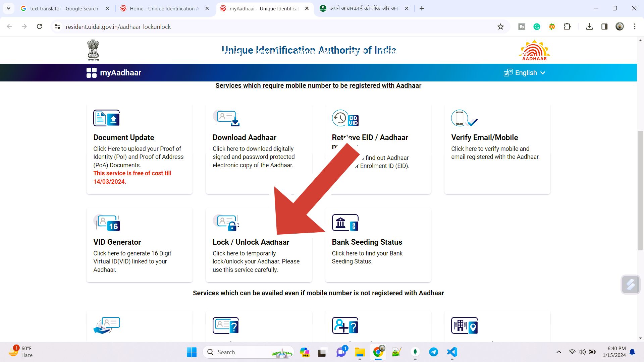View site information icon in address bar
Image resolution: width=644 pixels, height=362 pixels.
click(57, 26)
